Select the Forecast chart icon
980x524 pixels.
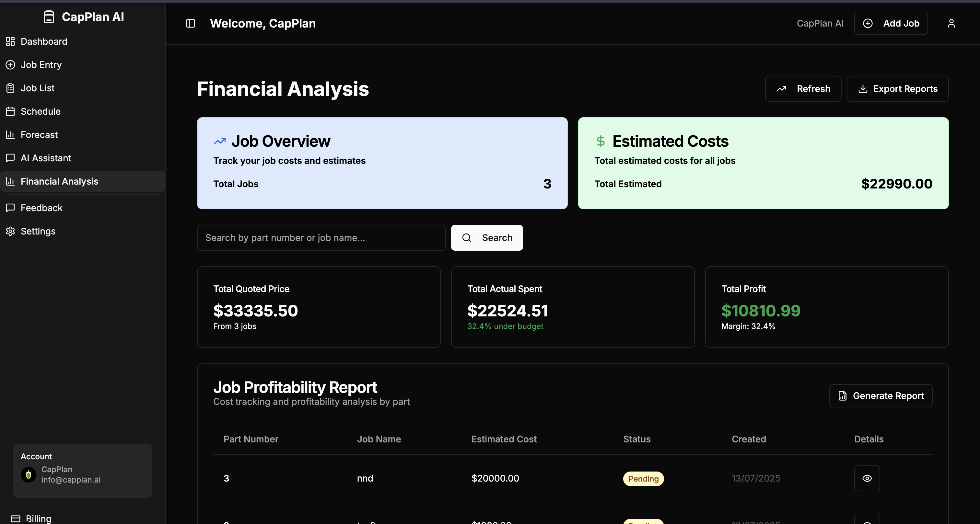tap(10, 135)
